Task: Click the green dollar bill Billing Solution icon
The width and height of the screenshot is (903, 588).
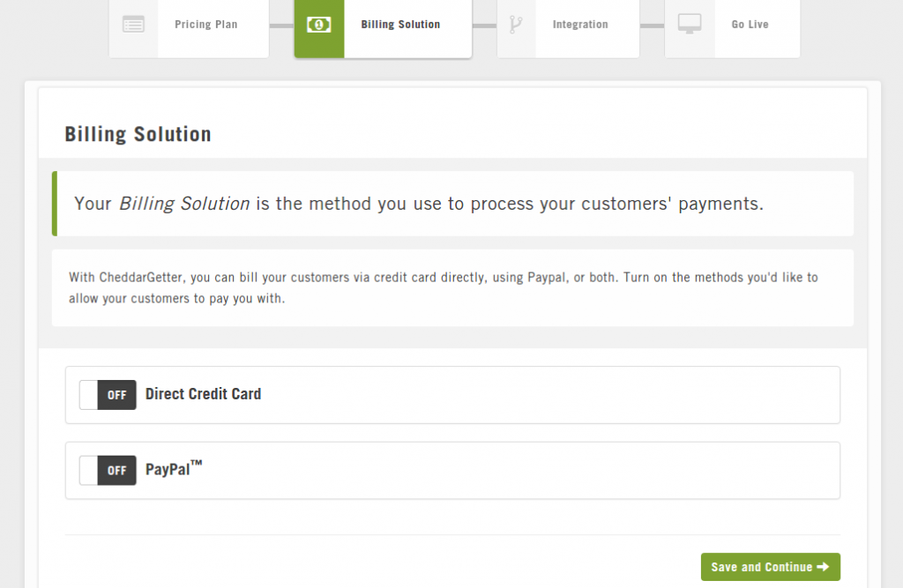Action: pyautogui.click(x=318, y=25)
